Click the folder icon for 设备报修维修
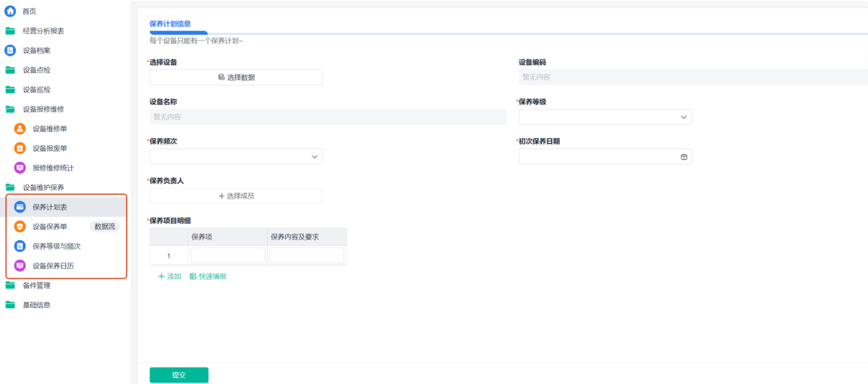The image size is (868, 384). (10, 109)
